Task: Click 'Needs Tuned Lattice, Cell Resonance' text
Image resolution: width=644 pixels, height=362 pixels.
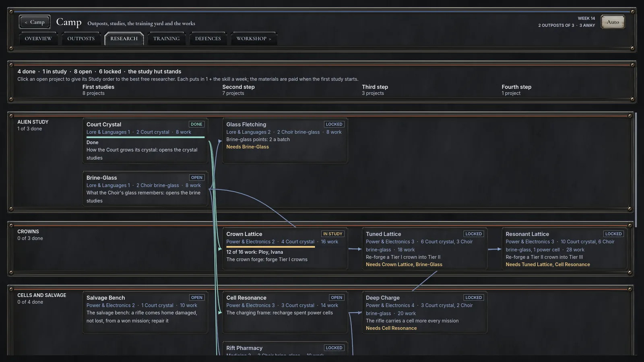Action: pyautogui.click(x=548, y=264)
